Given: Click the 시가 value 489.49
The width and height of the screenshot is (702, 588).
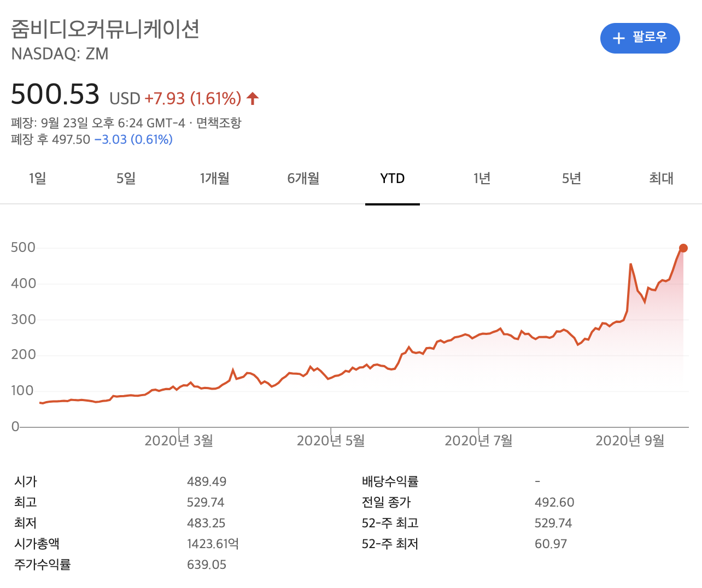Looking at the screenshot, I should coord(207,481).
